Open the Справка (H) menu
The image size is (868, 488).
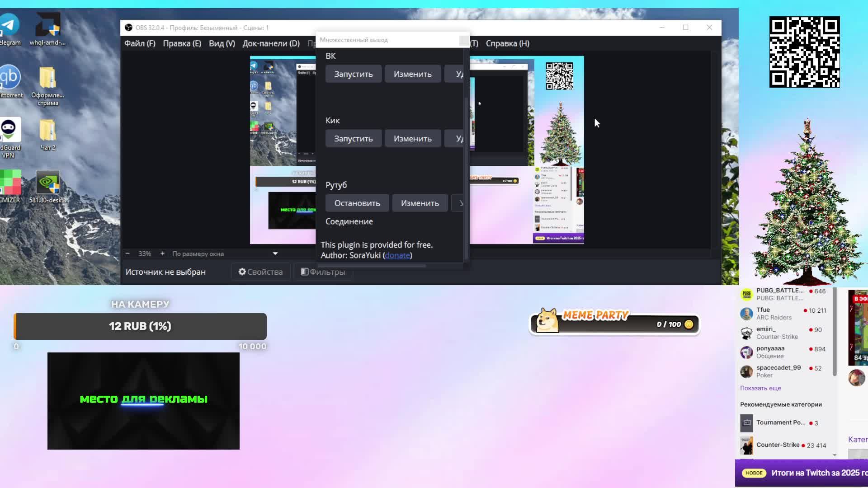(507, 43)
